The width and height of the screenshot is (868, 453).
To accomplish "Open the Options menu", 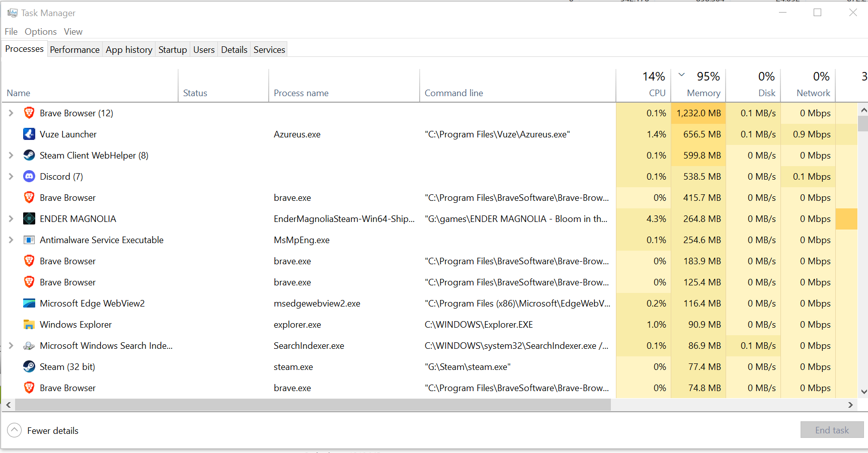I will [41, 31].
